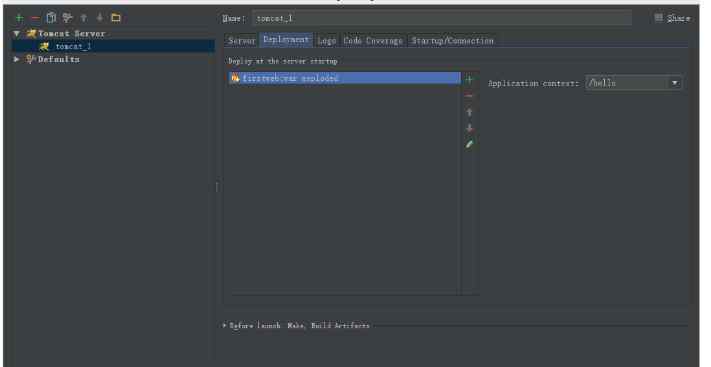Remove selected configuration with minus icon
711x367 pixels.
pyautogui.click(x=35, y=18)
